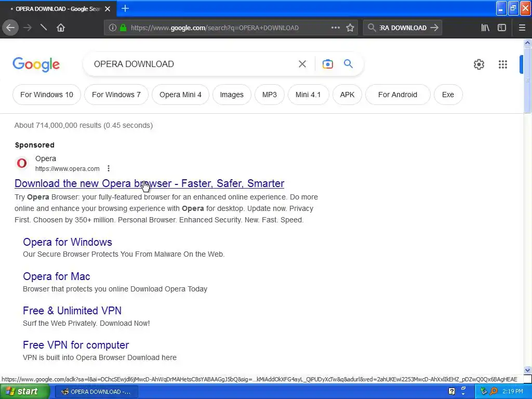The height and width of the screenshot is (399, 532).
Task: Click the help question tray icon
Action: (451, 392)
